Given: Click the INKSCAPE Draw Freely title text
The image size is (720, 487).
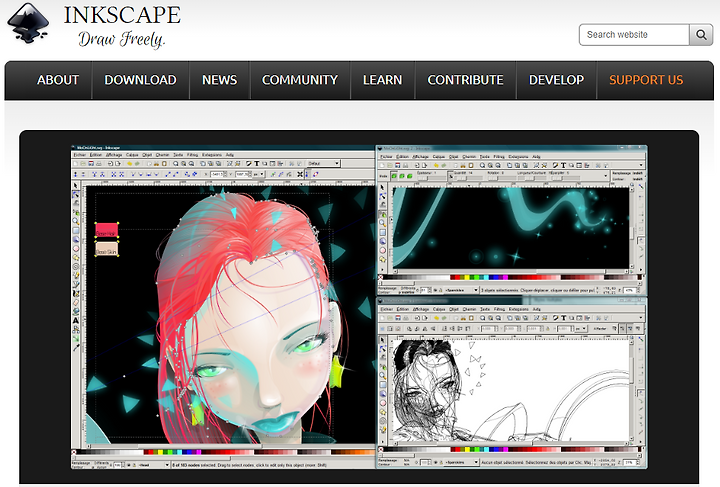Looking at the screenshot, I should point(122,26).
